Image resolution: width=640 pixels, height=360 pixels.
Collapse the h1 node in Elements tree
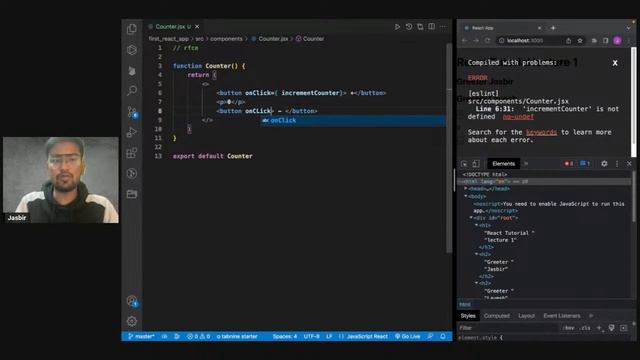pos(476,225)
